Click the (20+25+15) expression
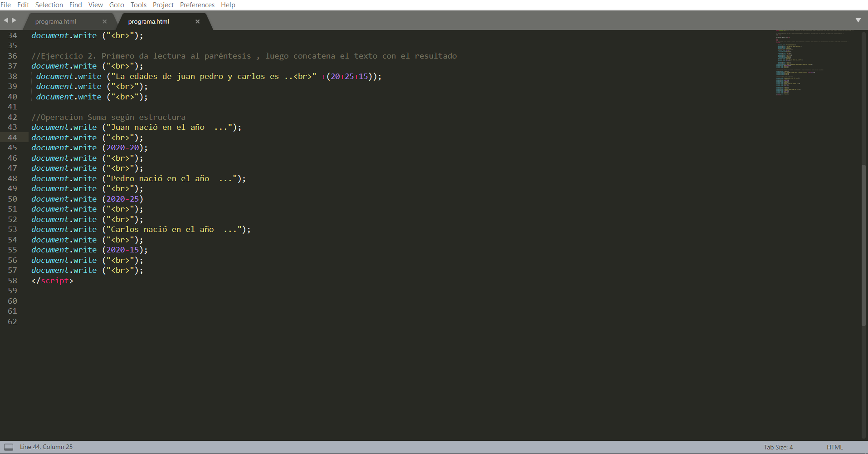Viewport: 868px width, 454px height. 349,76
